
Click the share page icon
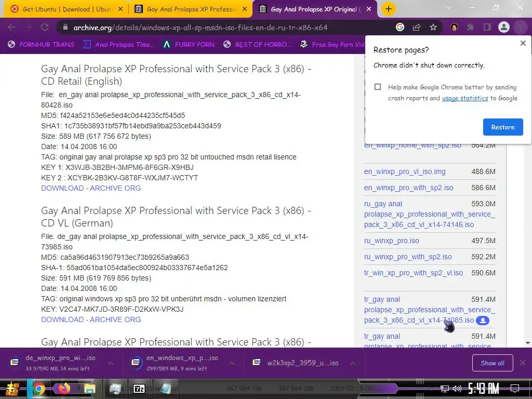[x=417, y=28]
